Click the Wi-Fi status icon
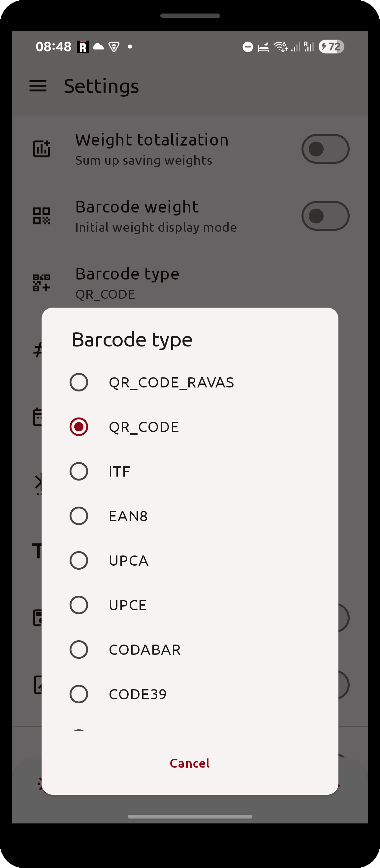 pyautogui.click(x=281, y=47)
